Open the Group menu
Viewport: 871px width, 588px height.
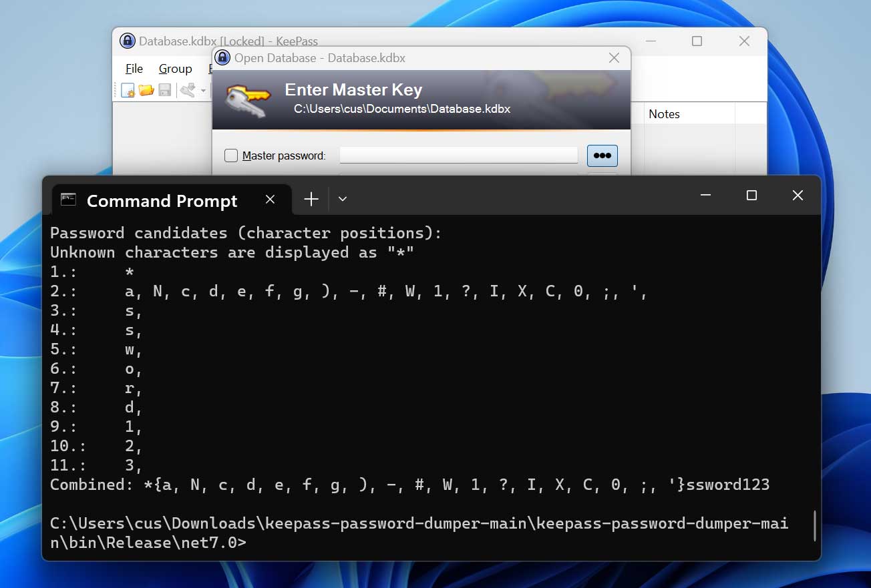[x=175, y=69]
